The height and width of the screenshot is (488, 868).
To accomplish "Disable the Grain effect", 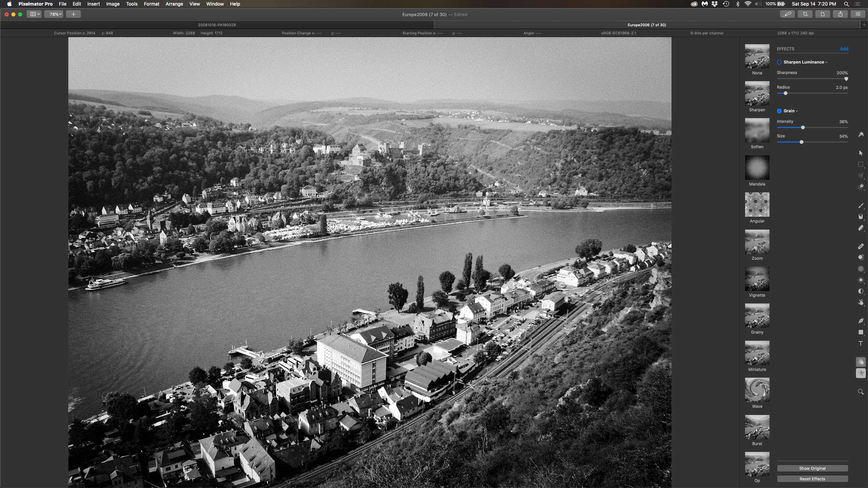I will (x=779, y=111).
